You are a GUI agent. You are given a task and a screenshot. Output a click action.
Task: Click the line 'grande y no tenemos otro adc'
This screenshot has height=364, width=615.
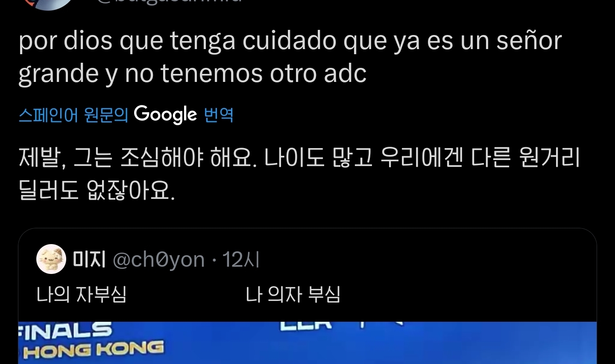pos(192,73)
